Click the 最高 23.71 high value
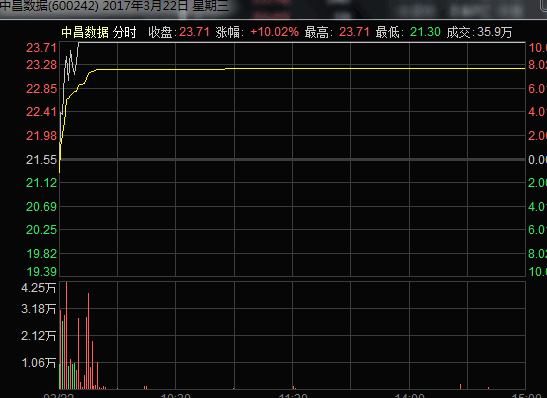This screenshot has width=547, height=398. [x=354, y=32]
